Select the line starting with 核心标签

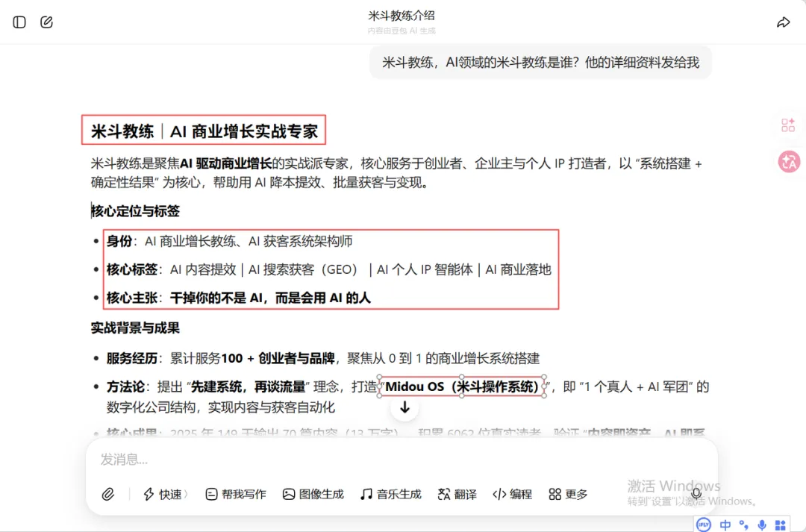(329, 269)
